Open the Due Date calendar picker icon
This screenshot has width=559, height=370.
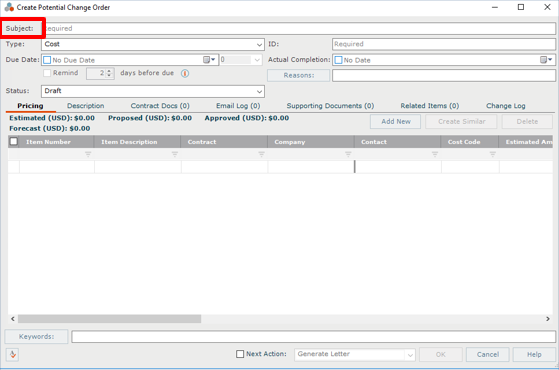tap(209, 60)
